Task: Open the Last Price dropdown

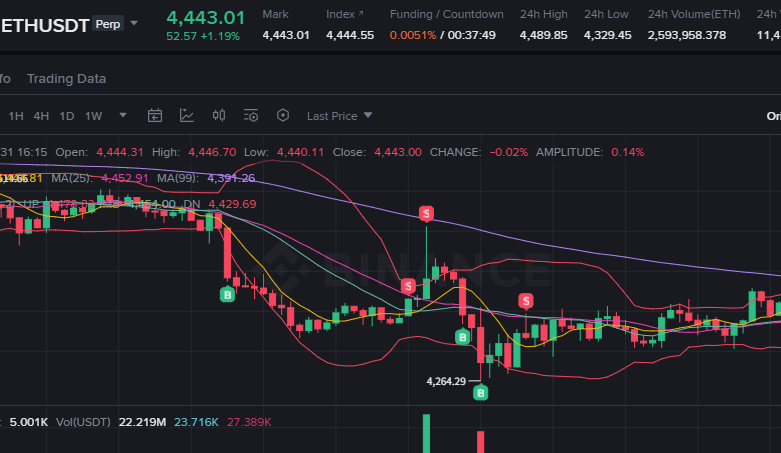Action: pos(339,116)
